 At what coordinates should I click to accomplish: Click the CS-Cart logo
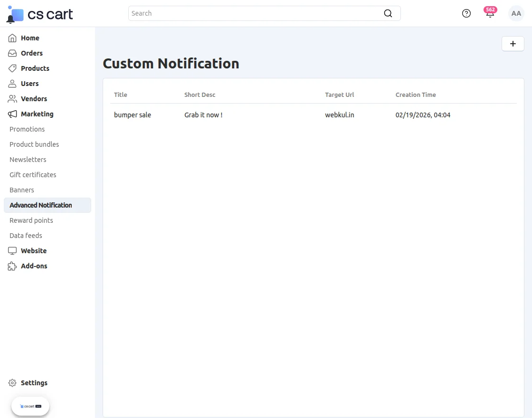coord(40,14)
